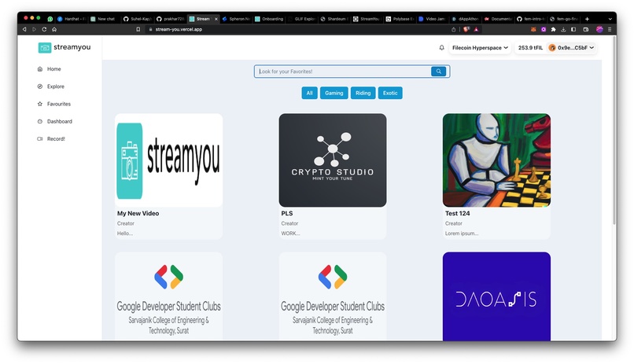This screenshot has height=364, width=634.
Task: Open notifications via the bell icon
Action: 441,48
